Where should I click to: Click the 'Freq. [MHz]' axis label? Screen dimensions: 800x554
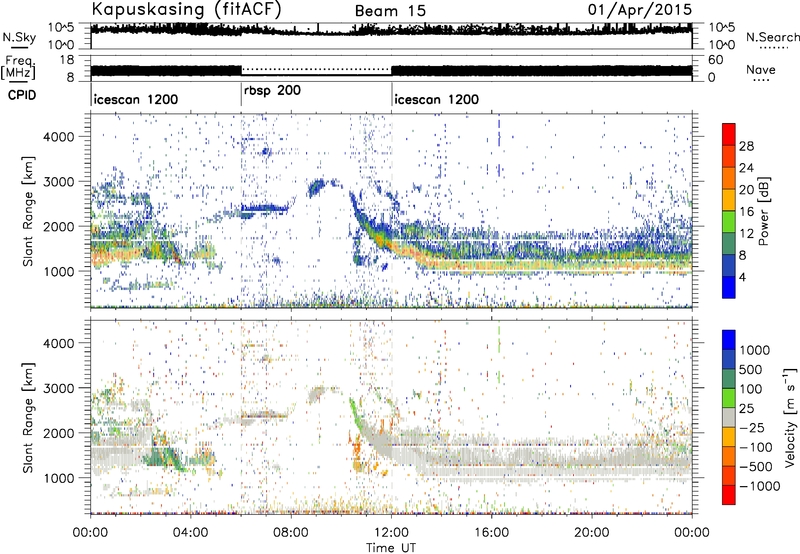(x=18, y=68)
